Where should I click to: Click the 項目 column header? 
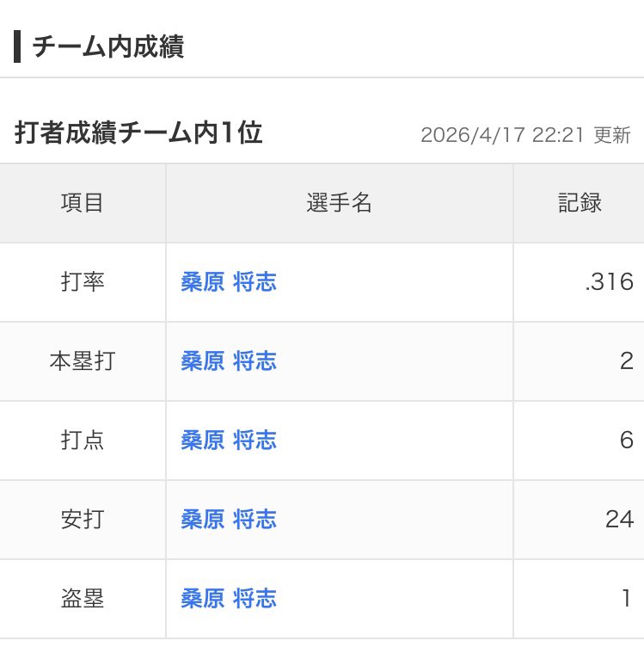83,203
